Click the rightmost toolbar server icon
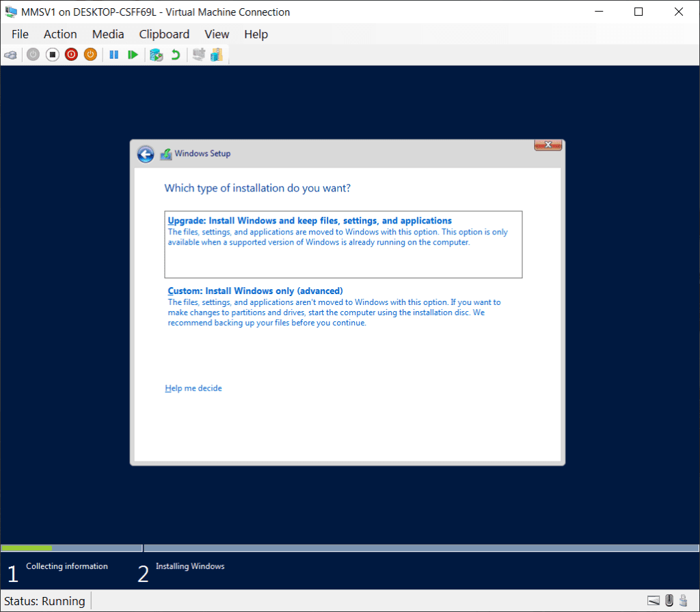Viewport: 700px width, 612px height. tap(217, 55)
